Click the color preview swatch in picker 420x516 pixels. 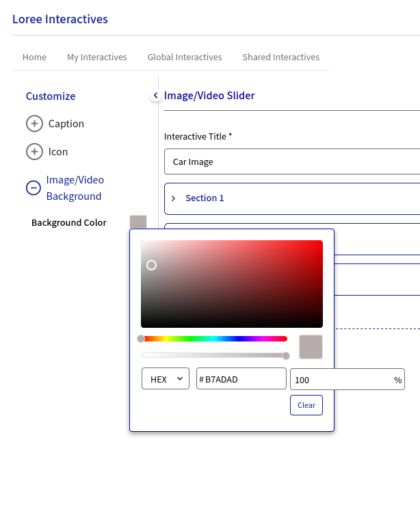pos(311,347)
